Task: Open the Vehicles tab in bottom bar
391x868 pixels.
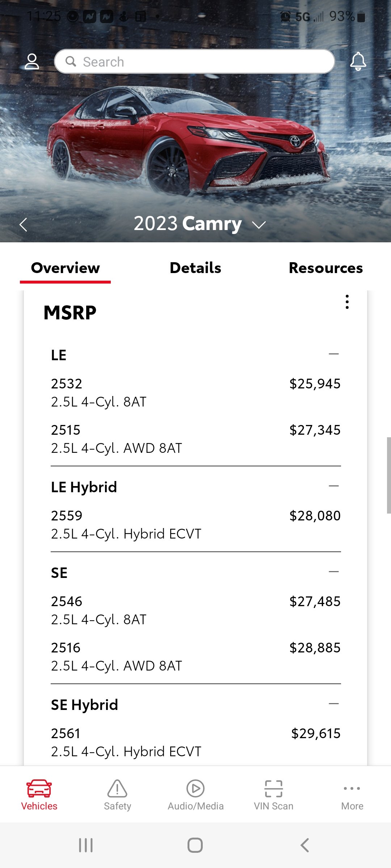Action: click(x=39, y=795)
